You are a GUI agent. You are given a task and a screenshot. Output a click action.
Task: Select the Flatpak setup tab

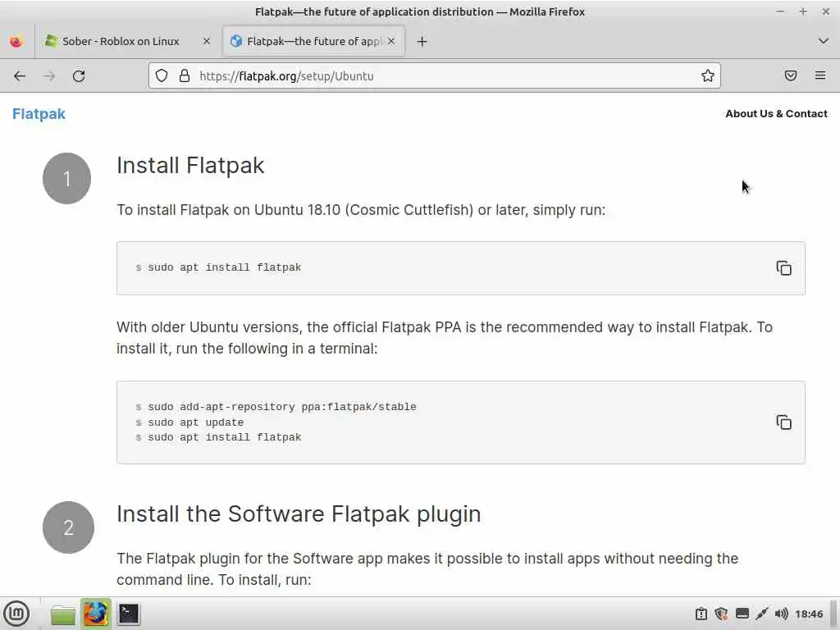(x=312, y=41)
